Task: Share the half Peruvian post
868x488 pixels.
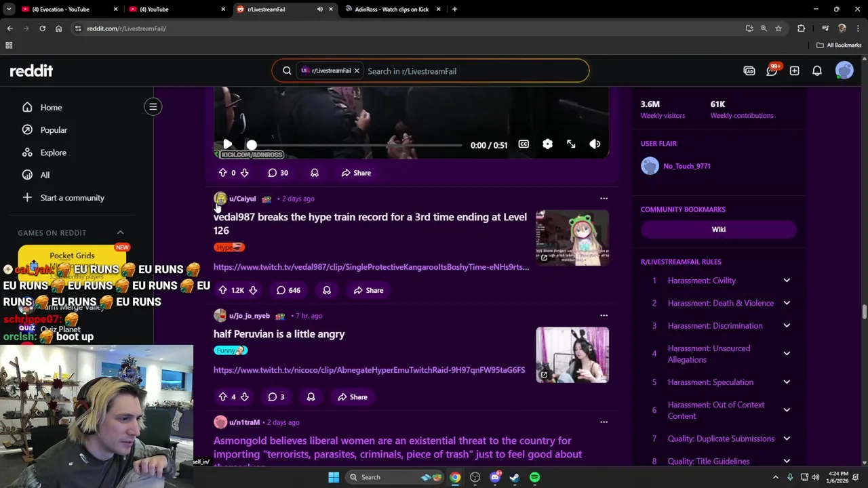Action: tap(353, 397)
